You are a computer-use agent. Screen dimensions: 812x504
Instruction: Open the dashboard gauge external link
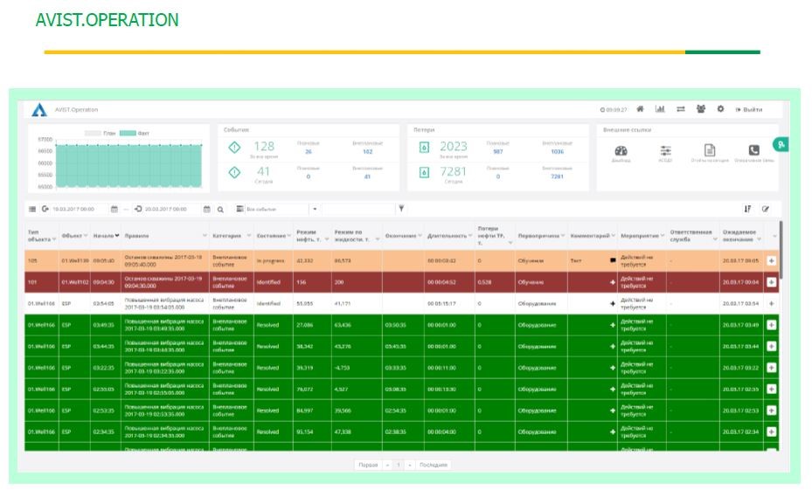click(621, 150)
